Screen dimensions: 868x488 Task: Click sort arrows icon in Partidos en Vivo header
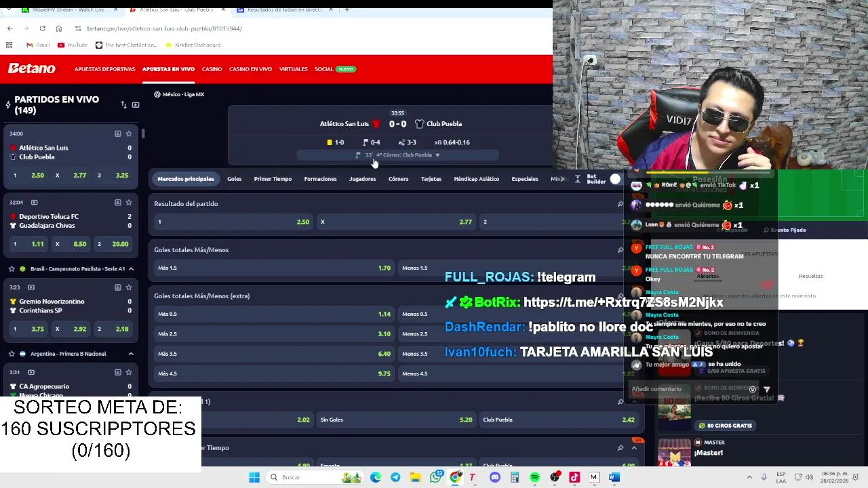click(x=123, y=105)
